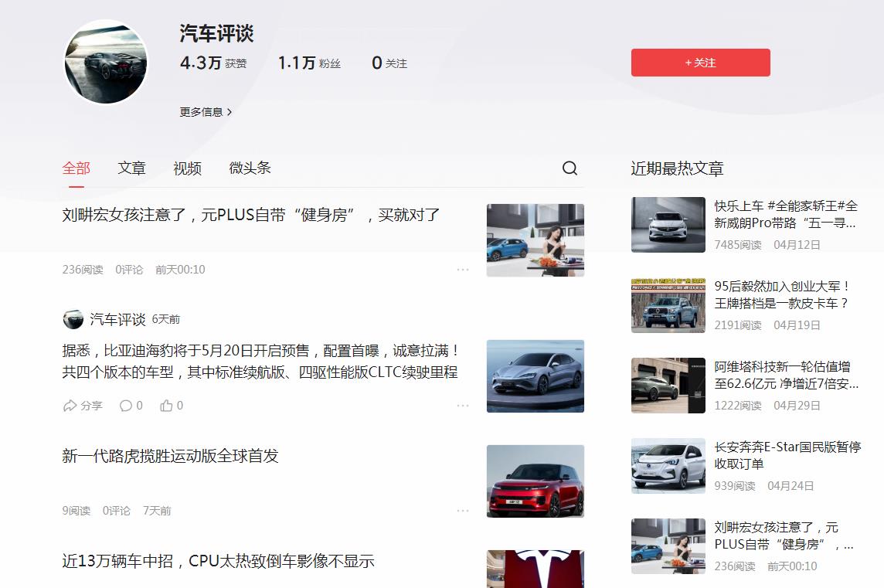Open thumbnail of 元PLUS article in main feed
Viewport: 884px width, 588px height.
(535, 240)
